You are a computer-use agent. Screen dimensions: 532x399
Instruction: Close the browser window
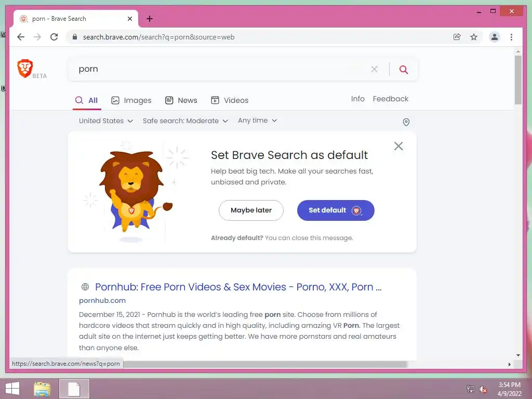tap(512, 11)
